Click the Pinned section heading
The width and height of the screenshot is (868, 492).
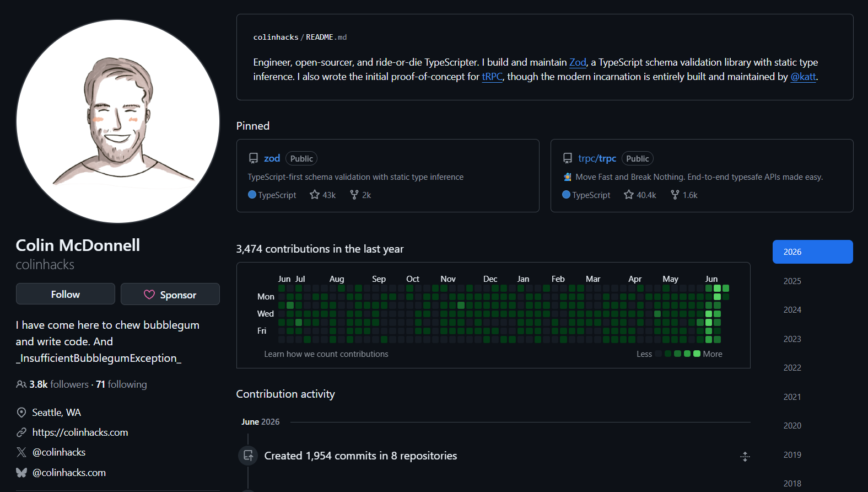point(253,126)
